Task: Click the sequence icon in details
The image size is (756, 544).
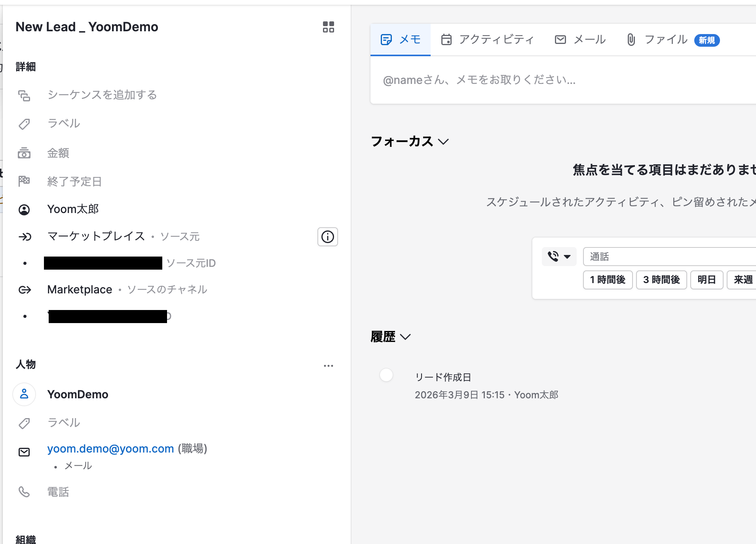Action: (x=24, y=95)
